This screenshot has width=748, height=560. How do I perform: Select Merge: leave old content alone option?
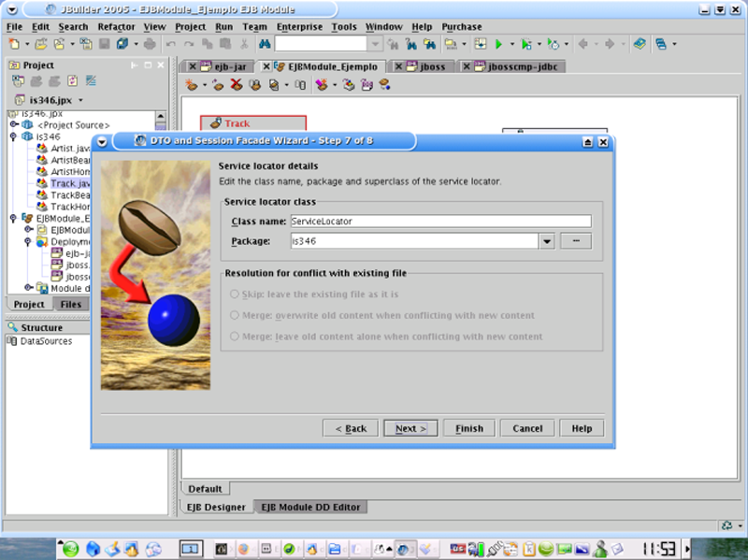pos(234,337)
